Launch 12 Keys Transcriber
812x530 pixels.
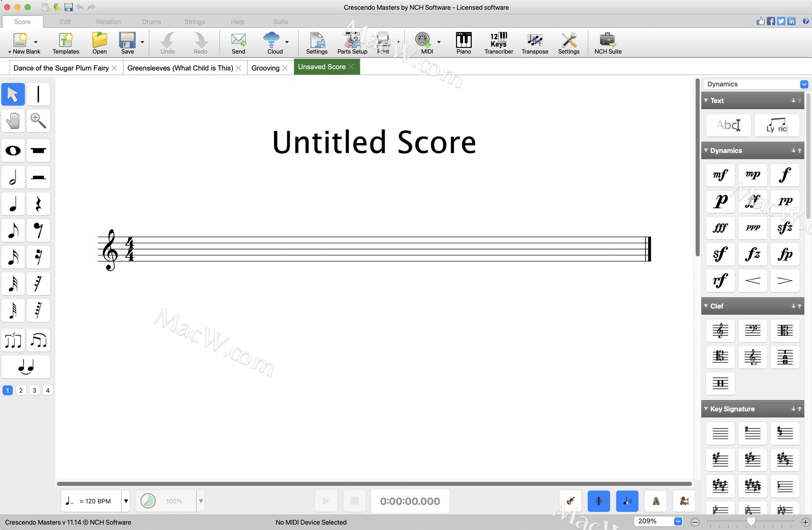499,43
